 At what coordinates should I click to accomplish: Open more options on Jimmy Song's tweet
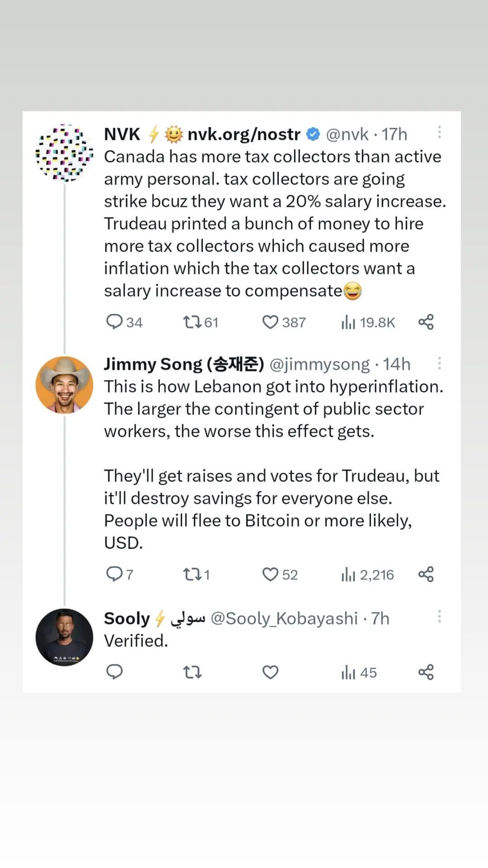click(x=439, y=363)
